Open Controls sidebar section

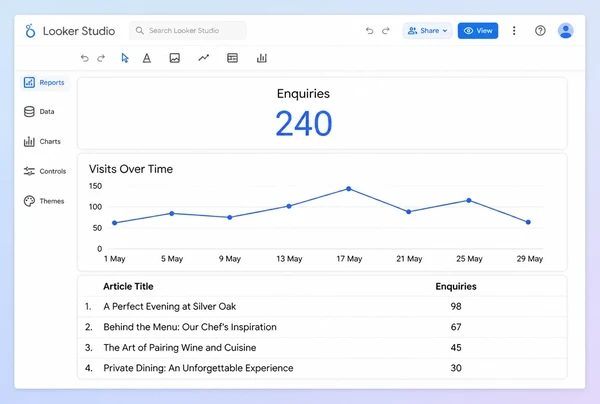pyautogui.click(x=45, y=171)
